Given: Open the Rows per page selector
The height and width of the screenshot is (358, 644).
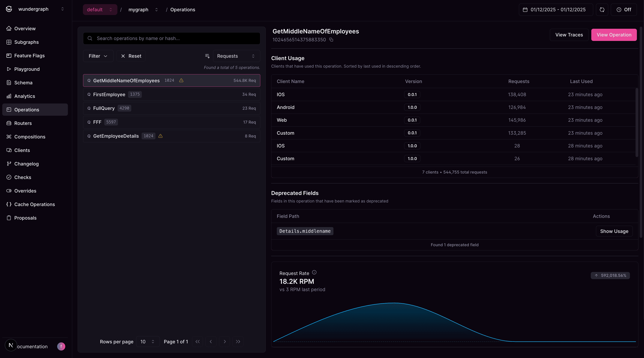Looking at the screenshot, I should 148,341.
